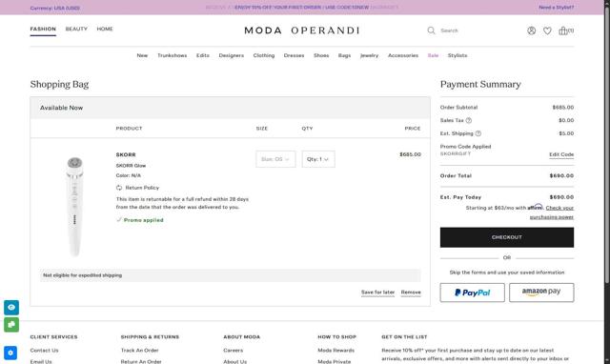Viewport: 610px width, 364px height.
Task: Click the $685.00 item price
Action: (x=410, y=154)
